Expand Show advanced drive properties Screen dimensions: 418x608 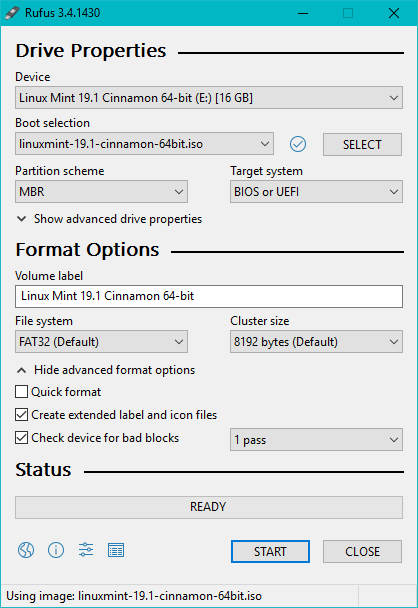tap(109, 219)
